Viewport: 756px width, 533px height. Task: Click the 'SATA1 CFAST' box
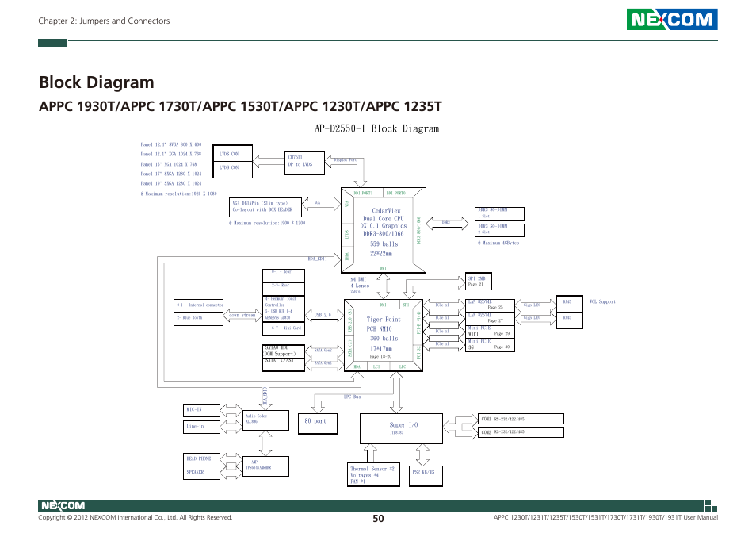point(284,365)
